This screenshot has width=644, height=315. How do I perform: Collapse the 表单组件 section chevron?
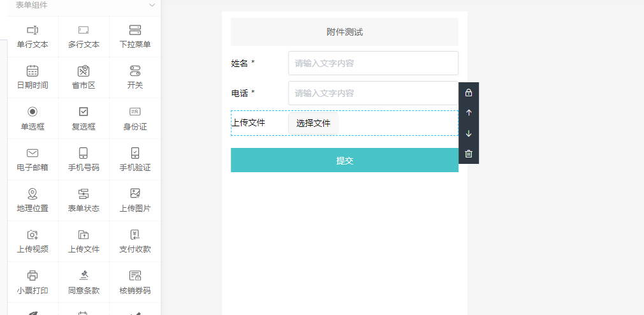tap(152, 5)
